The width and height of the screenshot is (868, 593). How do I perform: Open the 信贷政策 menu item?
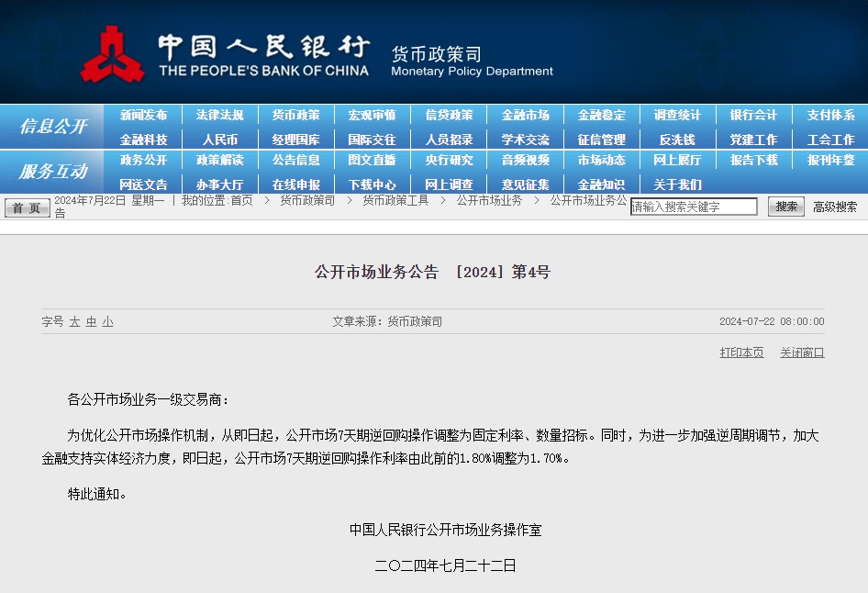pyautogui.click(x=449, y=115)
